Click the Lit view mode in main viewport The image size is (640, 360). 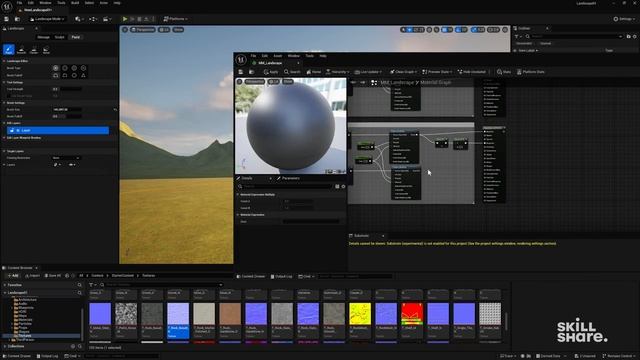[x=164, y=30]
